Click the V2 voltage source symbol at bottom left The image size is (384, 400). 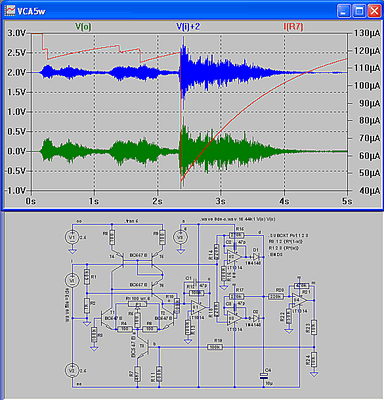click(x=71, y=370)
